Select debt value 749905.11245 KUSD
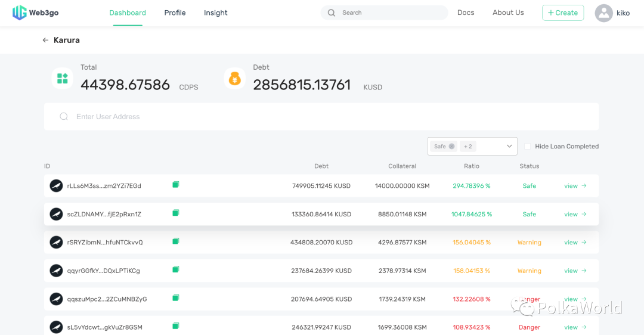The width and height of the screenshot is (644, 335). pos(321,186)
